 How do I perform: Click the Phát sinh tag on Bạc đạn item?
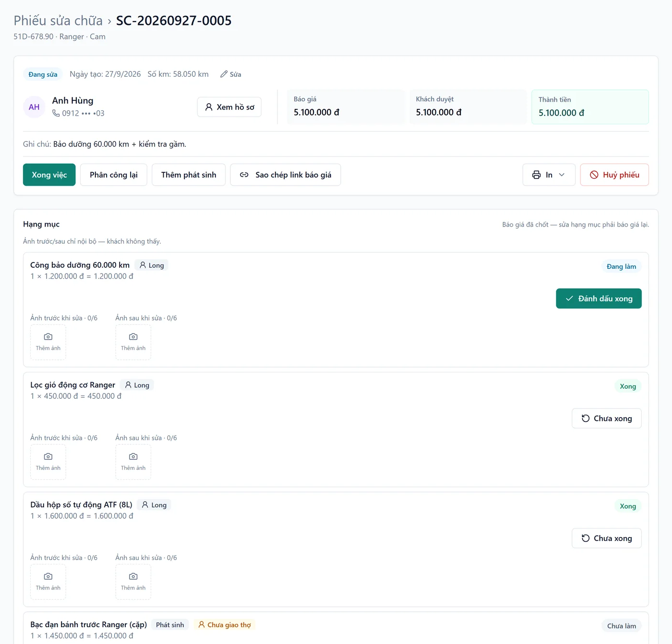(x=170, y=625)
